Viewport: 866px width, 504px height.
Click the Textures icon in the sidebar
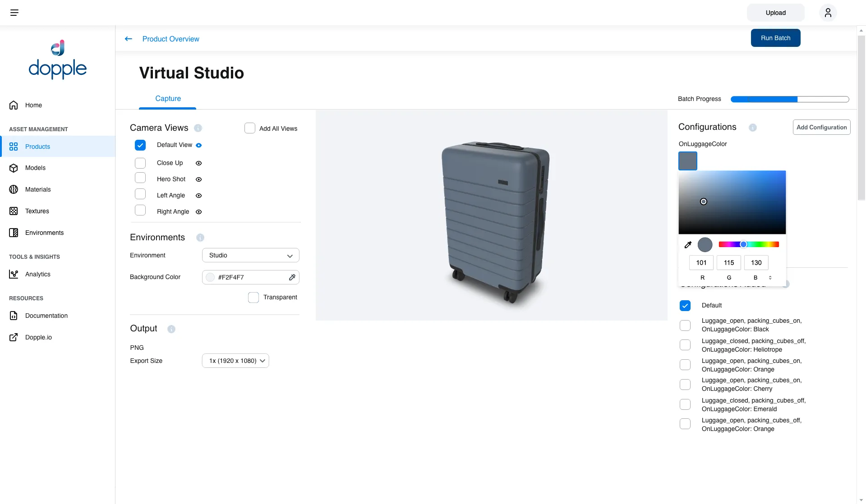pos(14,211)
